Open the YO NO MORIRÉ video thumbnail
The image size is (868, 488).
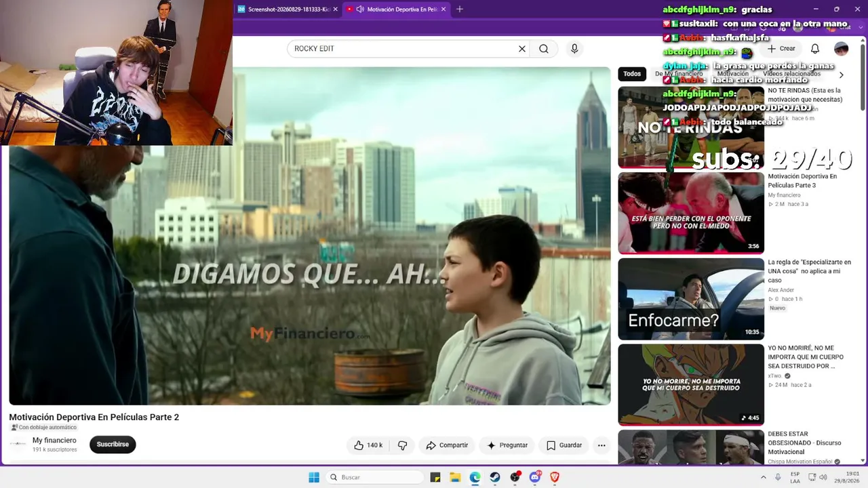(691, 385)
